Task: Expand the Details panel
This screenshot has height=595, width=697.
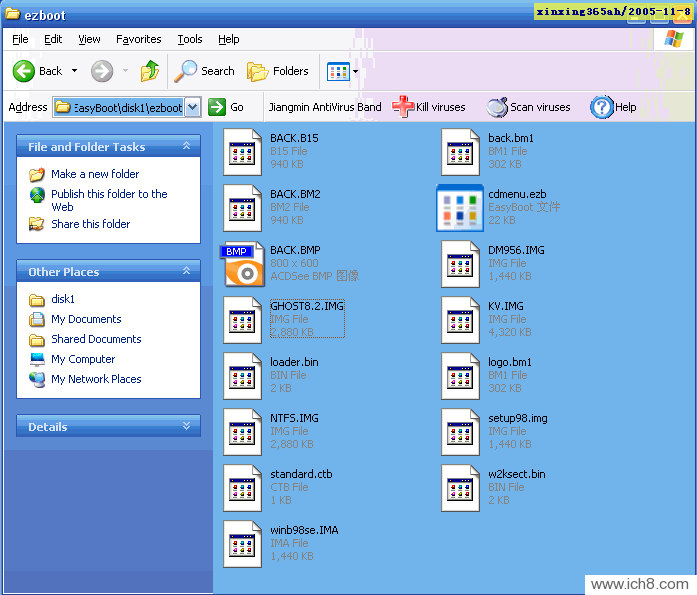Action: coord(186,427)
